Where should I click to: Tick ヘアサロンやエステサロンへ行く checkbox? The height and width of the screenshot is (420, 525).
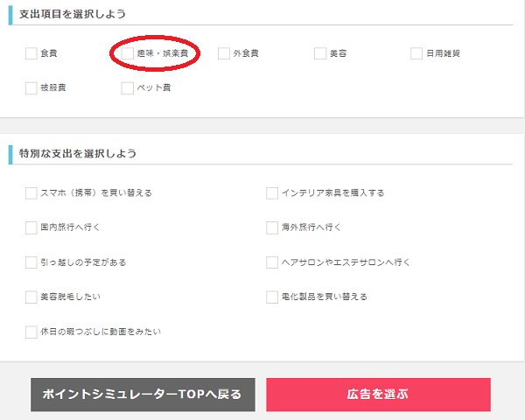point(272,262)
